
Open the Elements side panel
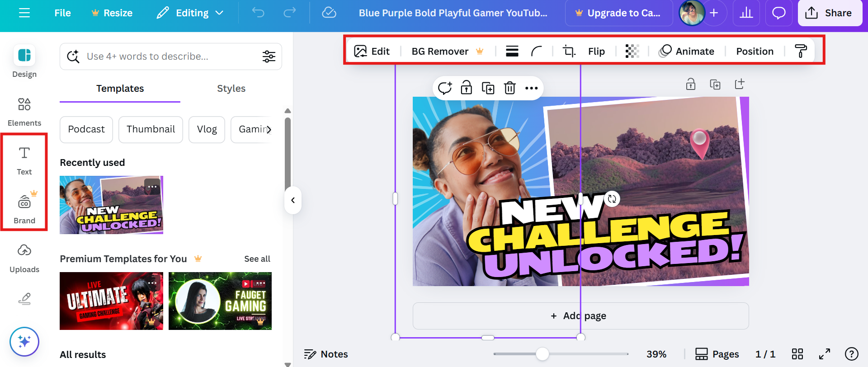click(24, 112)
